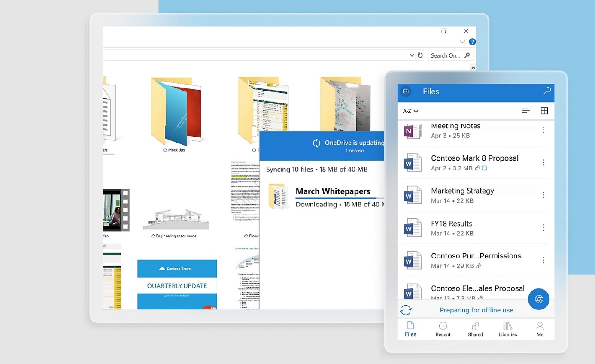Viewport: 595px width, 364px height.
Task: Open the Marketing Strategy Word document icon
Action: point(413,195)
